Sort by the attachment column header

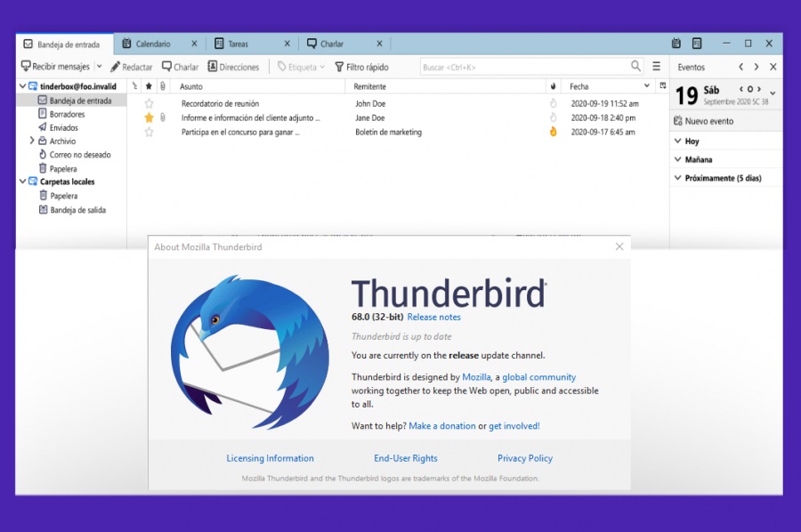click(163, 86)
